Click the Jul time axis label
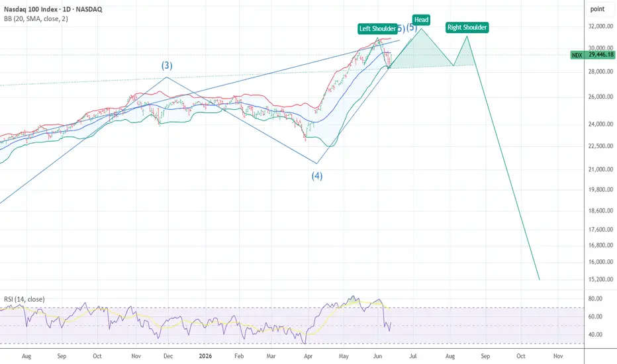Viewport: 617px width, 364px height. 413,356
